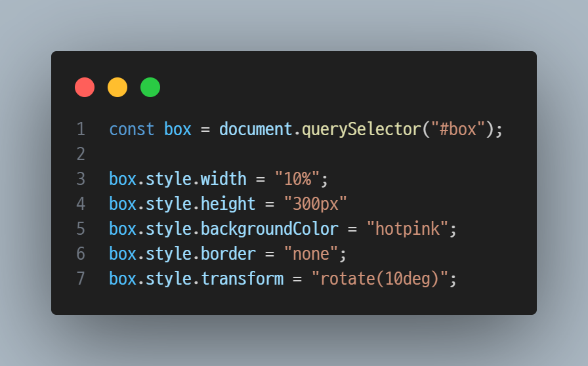This screenshot has width=588, height=366.
Task: Click the 'document' identifier on line 1
Action: pyautogui.click(x=255, y=129)
